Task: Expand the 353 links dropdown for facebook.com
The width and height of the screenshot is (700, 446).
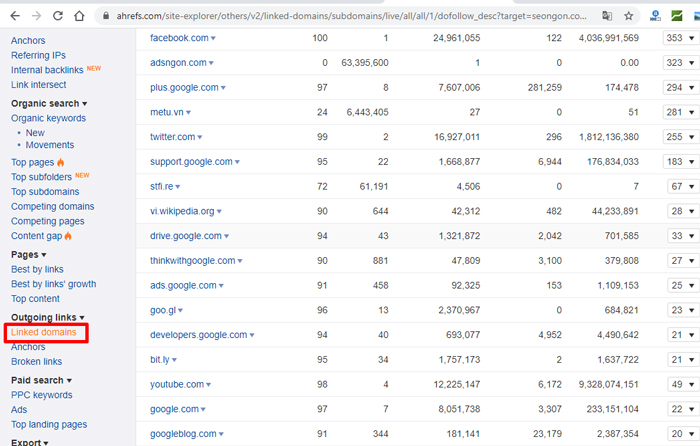Action: click(x=681, y=38)
